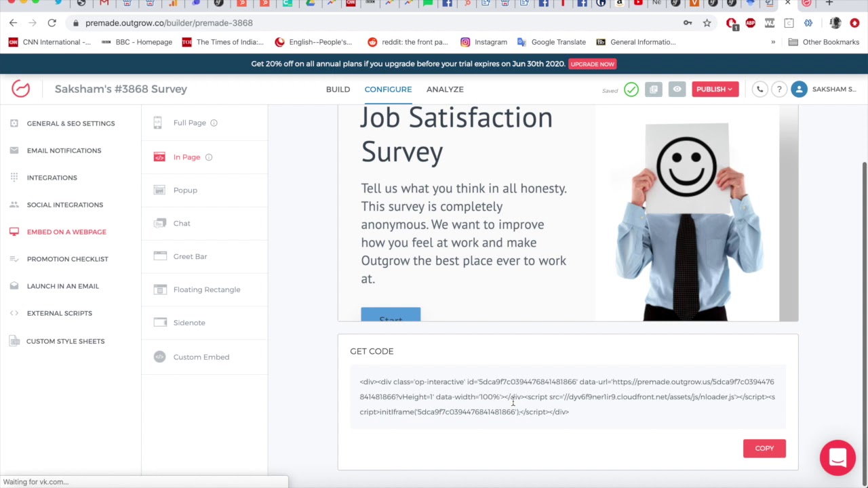This screenshot has height=488, width=868.
Task: Click Start button in survey preview
Action: (x=391, y=314)
